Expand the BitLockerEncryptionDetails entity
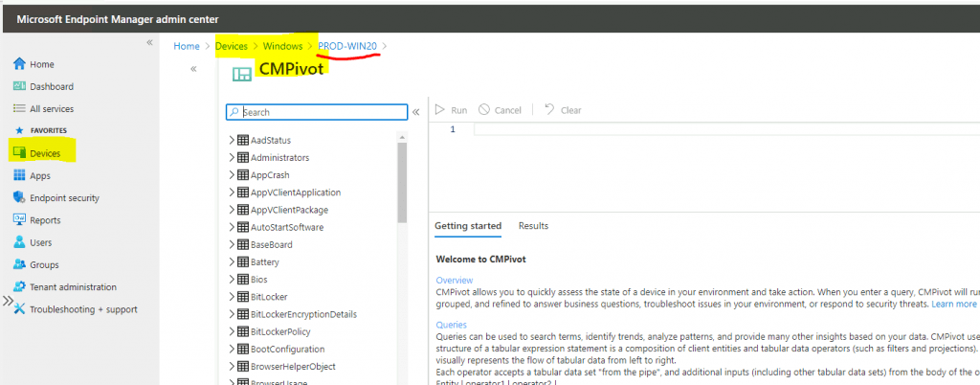Viewport: 980px width, 385px height. coord(232,314)
